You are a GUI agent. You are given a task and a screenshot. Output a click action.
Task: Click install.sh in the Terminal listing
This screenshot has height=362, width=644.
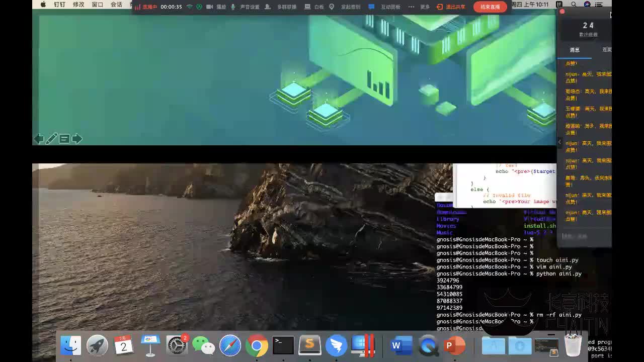coord(540,226)
